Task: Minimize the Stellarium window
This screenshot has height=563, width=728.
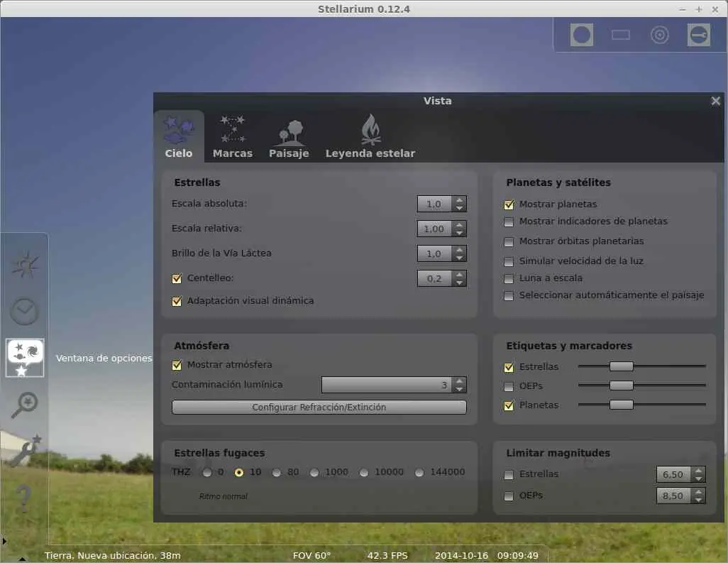Action: [x=682, y=9]
